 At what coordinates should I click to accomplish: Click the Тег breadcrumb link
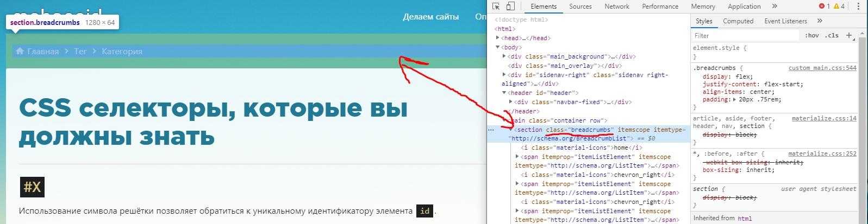coord(80,51)
